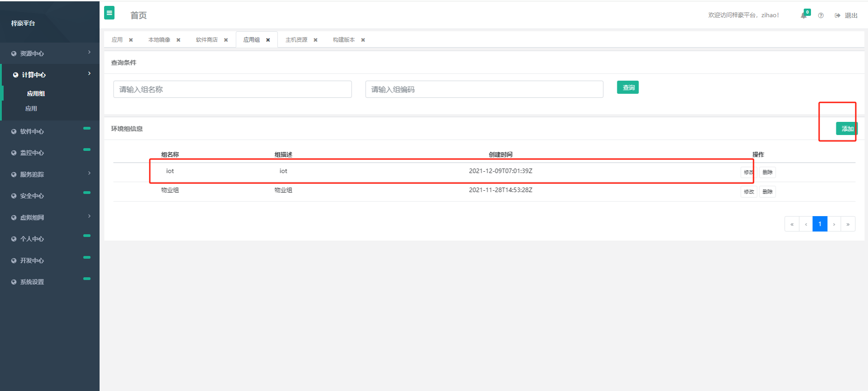Screen dimensions: 868x391
Task: Click the 首页 breadcrumb title
Action: [138, 15]
